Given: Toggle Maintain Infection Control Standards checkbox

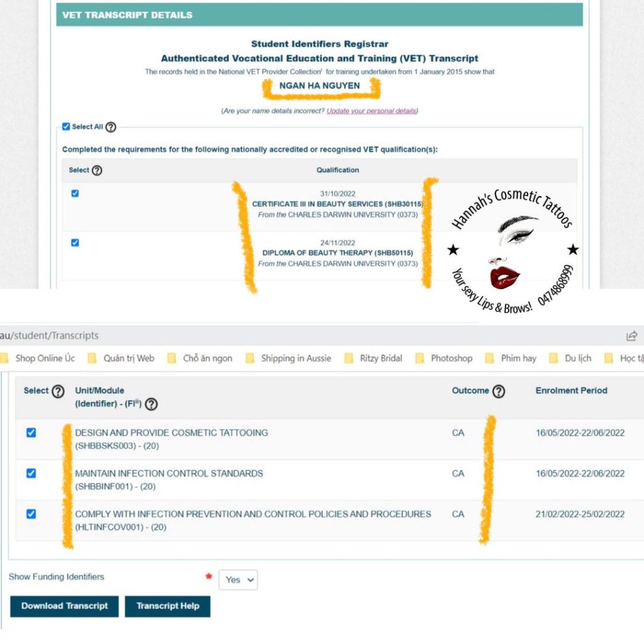Looking at the screenshot, I should click(31, 474).
